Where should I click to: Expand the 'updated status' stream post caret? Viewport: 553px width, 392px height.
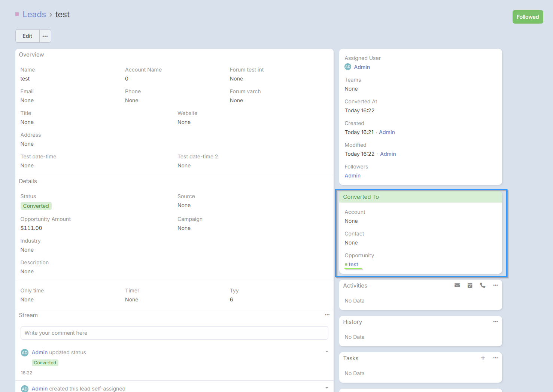[327, 352]
